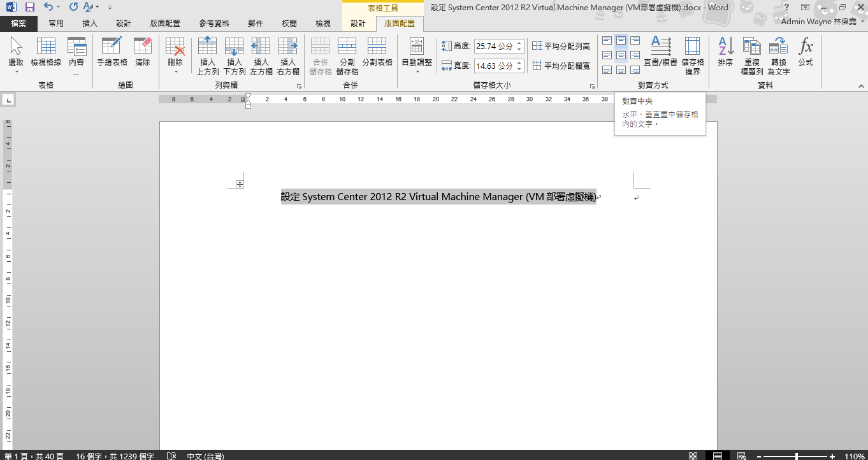The height and width of the screenshot is (460, 868).
Task: Collapse the ribbon with the arrow
Action: click(860, 85)
